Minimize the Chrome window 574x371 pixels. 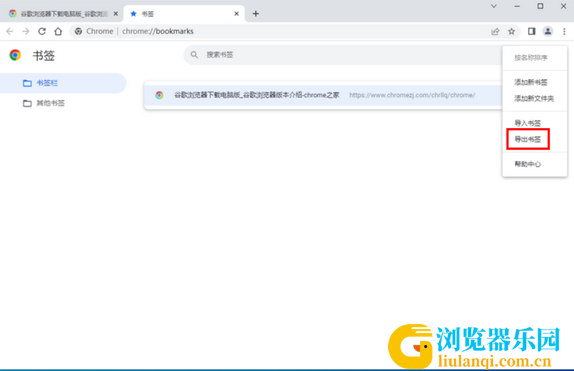coord(517,6)
